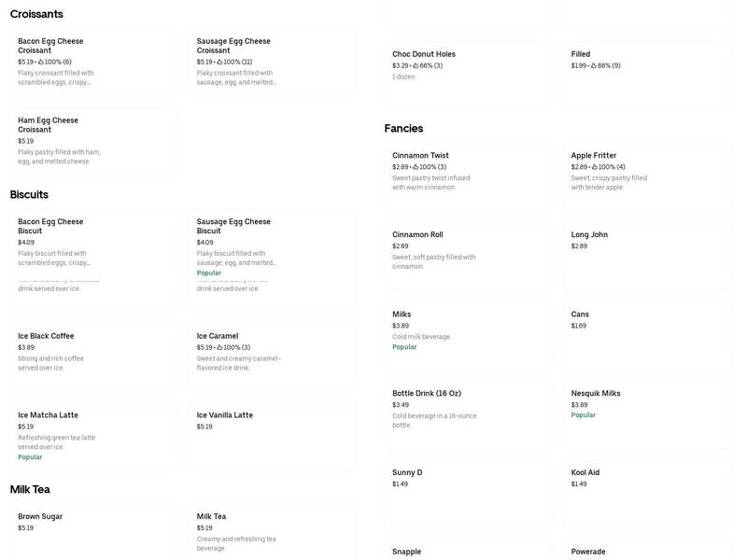The width and height of the screenshot is (747, 560).
Task: Select the Ice Vanilla Latte item
Action: [x=273, y=437]
